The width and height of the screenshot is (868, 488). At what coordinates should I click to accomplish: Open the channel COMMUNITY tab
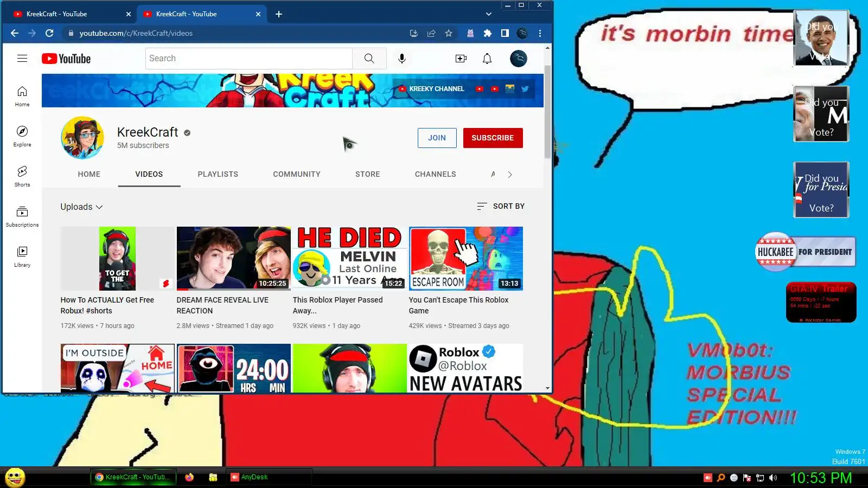tap(297, 174)
